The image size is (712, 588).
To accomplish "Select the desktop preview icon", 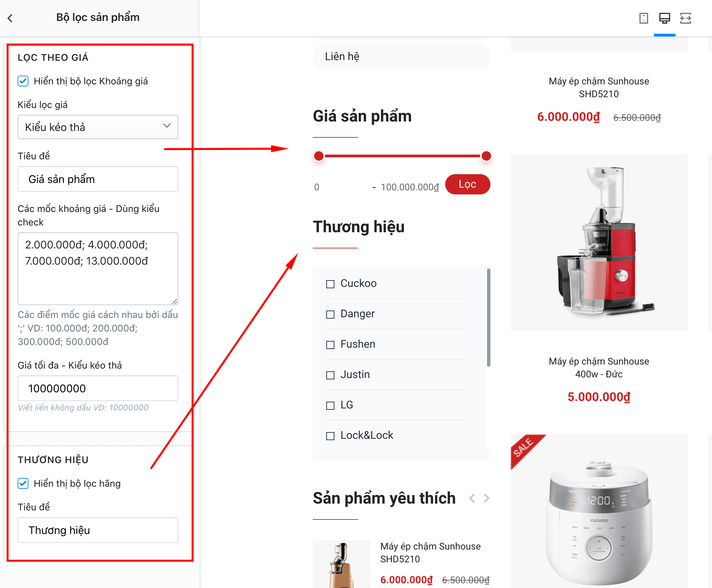I will [665, 18].
